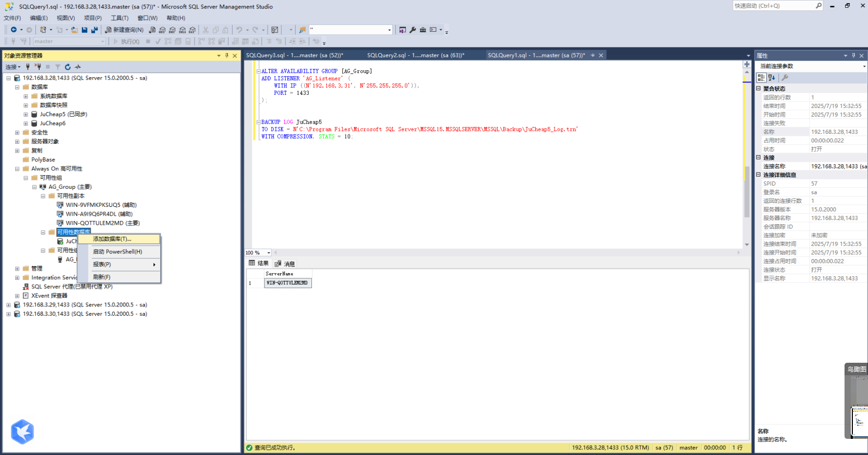This screenshot has height=455, width=868.
Task: Click the navigate backward toolbar arrow
Action: pyautogui.click(x=14, y=30)
